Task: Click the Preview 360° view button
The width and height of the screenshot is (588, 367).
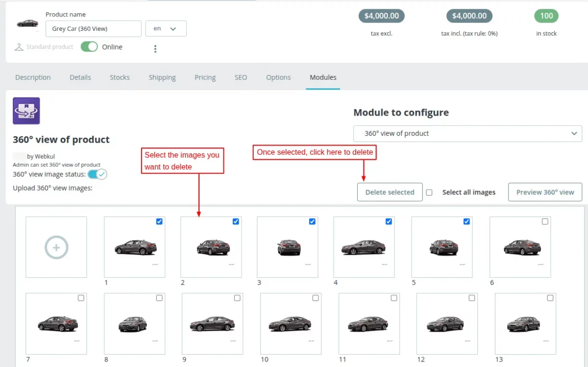Action: point(545,192)
